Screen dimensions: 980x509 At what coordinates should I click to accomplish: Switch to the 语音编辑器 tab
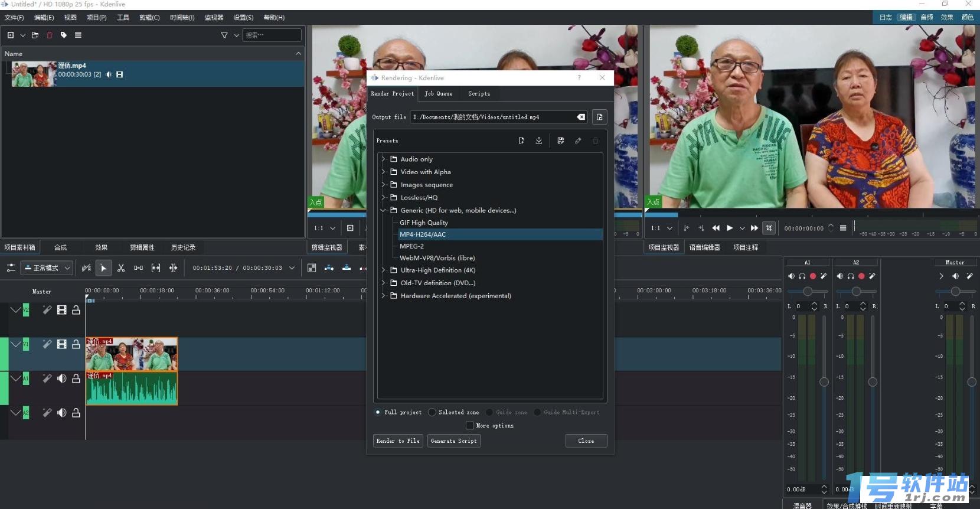[x=705, y=247]
